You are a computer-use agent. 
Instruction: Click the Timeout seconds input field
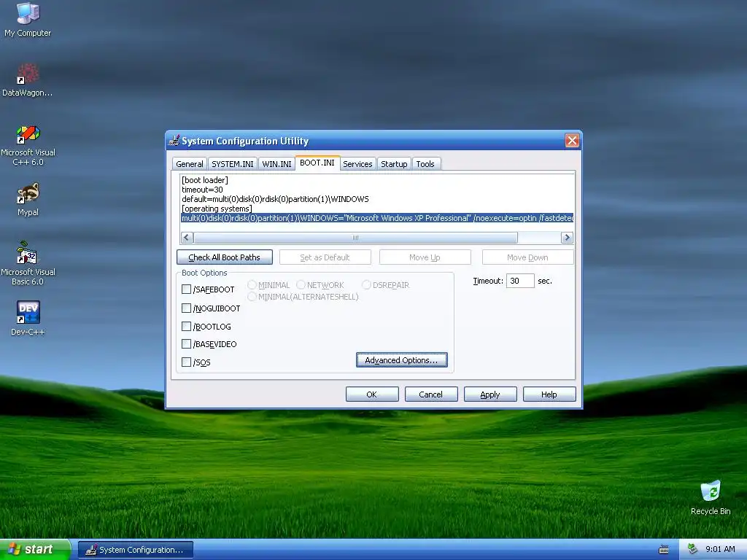pos(519,281)
